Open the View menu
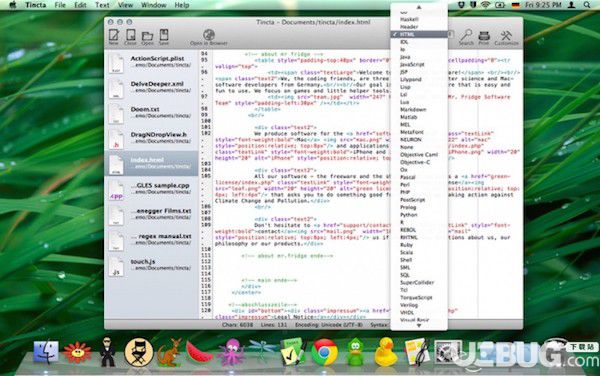Screen dimensions: 600x376 coord(125,5)
